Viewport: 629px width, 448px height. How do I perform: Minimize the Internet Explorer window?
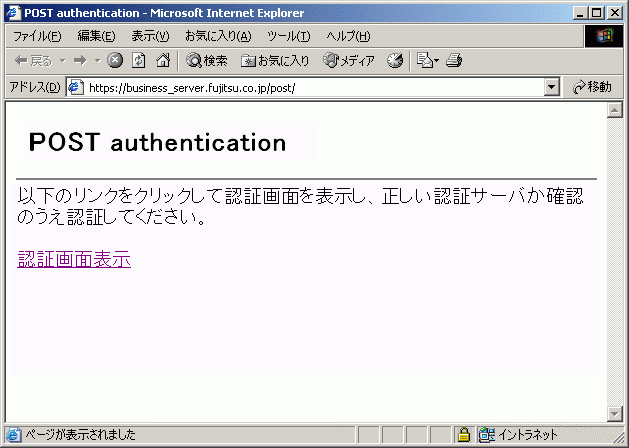pyautogui.click(x=580, y=13)
